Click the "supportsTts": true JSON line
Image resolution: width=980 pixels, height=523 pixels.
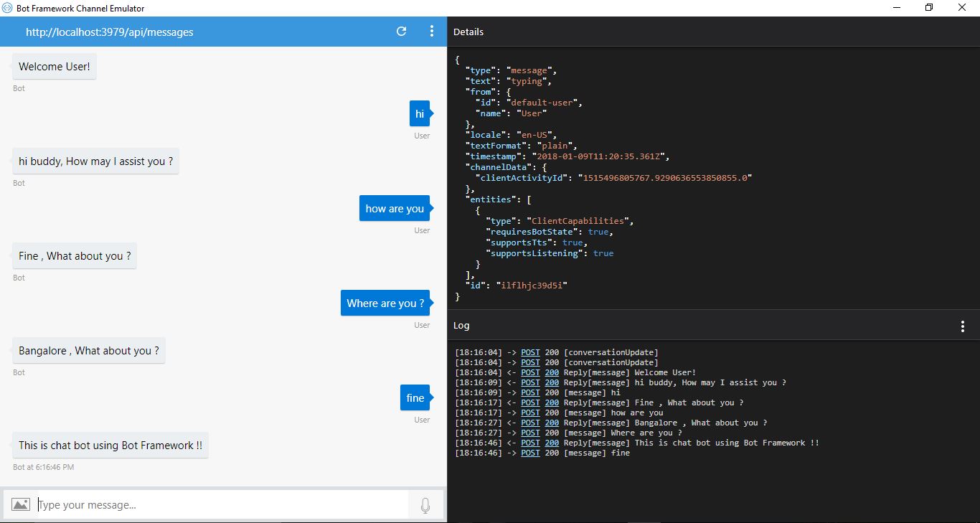537,242
